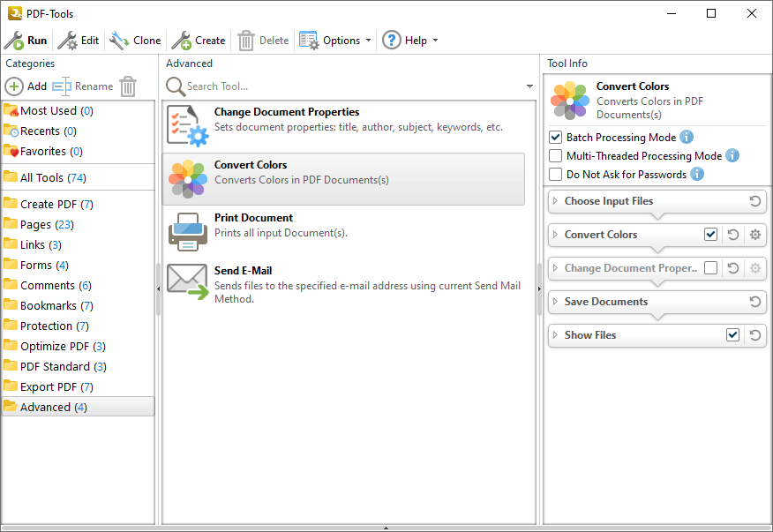The width and height of the screenshot is (773, 532).
Task: Click the reset arrow on Choose Input Files
Action: (x=756, y=201)
